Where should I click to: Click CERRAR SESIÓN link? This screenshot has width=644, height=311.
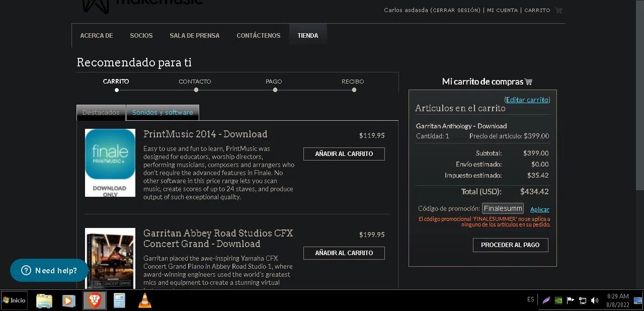455,11
